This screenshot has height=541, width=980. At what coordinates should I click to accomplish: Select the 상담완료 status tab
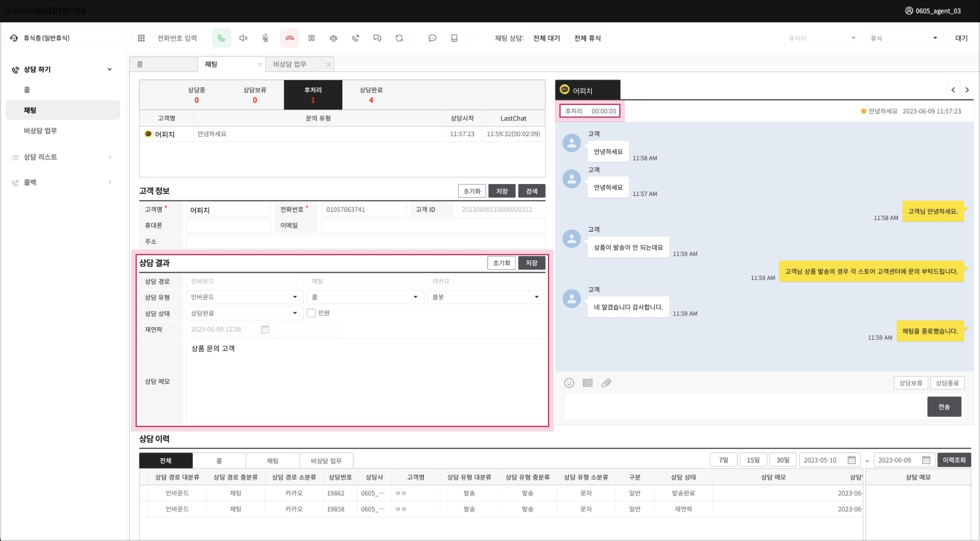coord(371,95)
